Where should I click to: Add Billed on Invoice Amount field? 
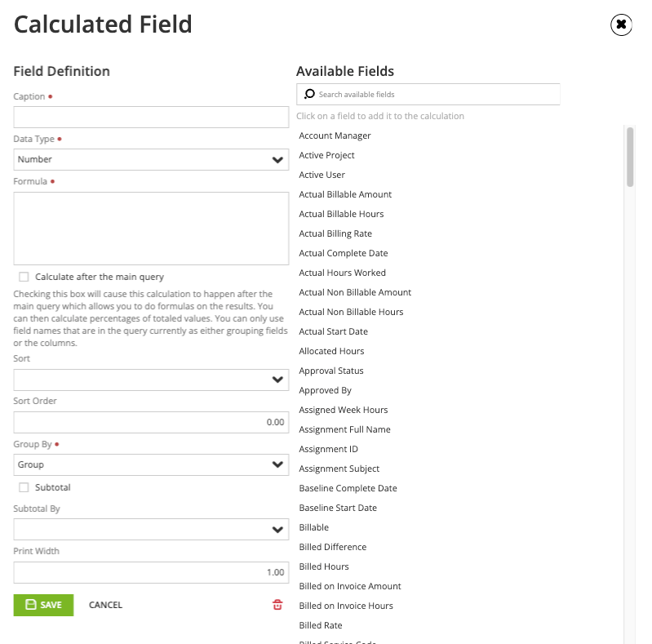point(350,586)
